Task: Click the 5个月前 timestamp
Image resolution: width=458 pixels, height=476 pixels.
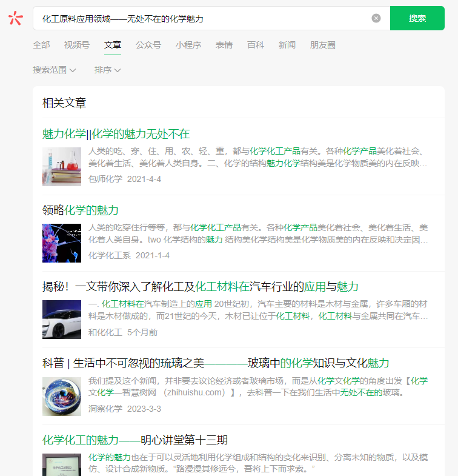Action: [142, 332]
